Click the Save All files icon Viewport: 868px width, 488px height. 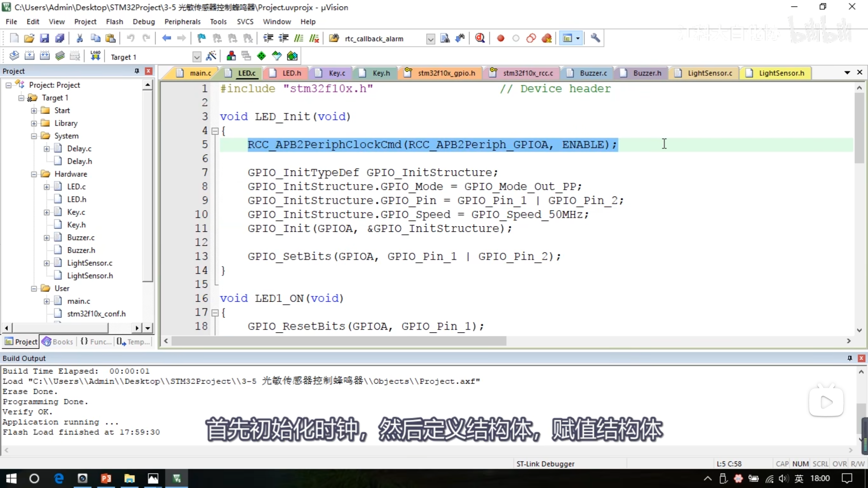coord(60,38)
